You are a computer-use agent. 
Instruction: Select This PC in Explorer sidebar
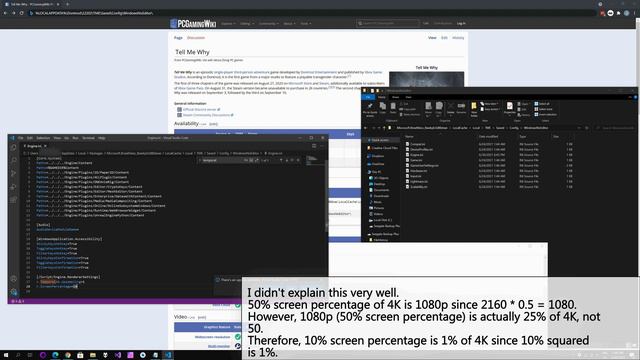click(x=374, y=172)
